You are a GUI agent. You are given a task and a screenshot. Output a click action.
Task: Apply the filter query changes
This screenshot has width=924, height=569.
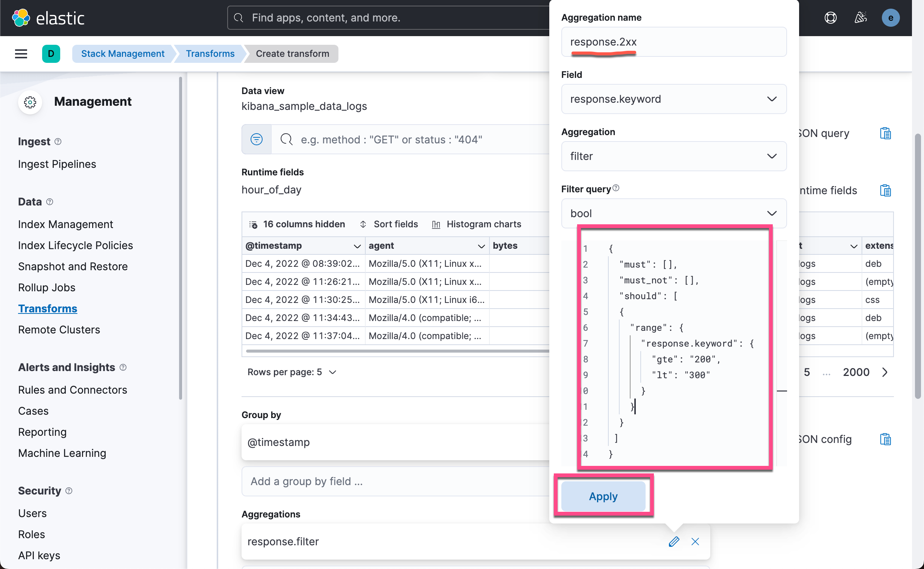coord(603,496)
